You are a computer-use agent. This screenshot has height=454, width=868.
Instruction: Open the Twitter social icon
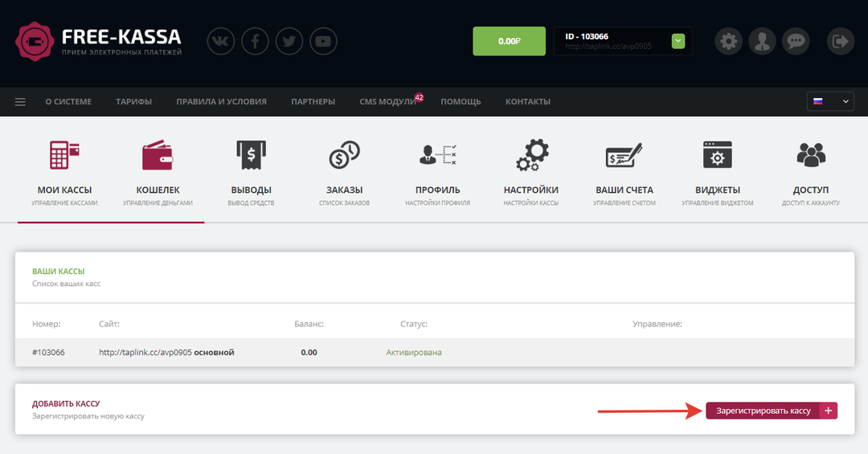click(289, 41)
